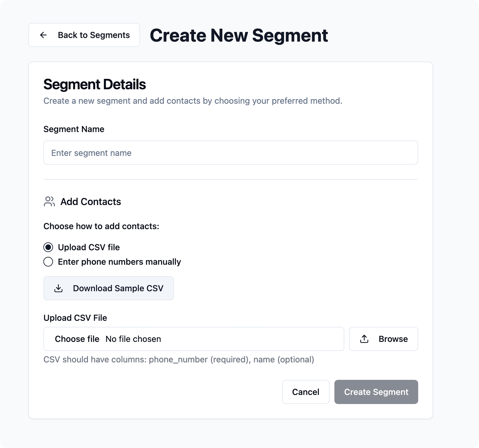Select the Upload CSV file radio button
The height and width of the screenshot is (448, 479).
click(48, 247)
